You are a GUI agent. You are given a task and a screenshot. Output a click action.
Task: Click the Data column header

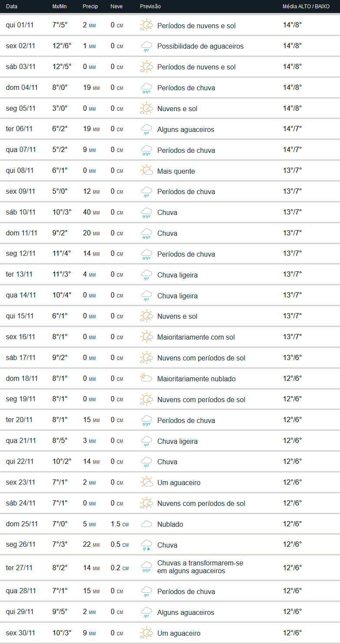click(x=12, y=7)
